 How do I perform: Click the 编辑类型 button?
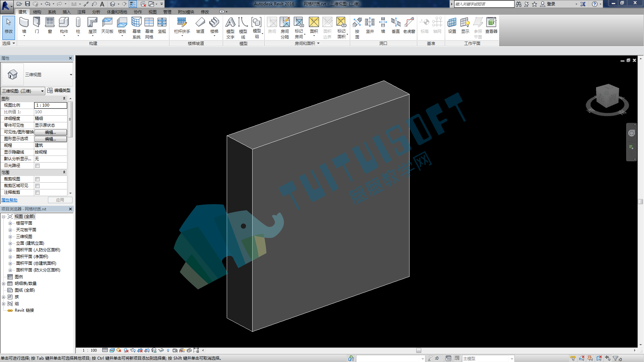point(59,90)
